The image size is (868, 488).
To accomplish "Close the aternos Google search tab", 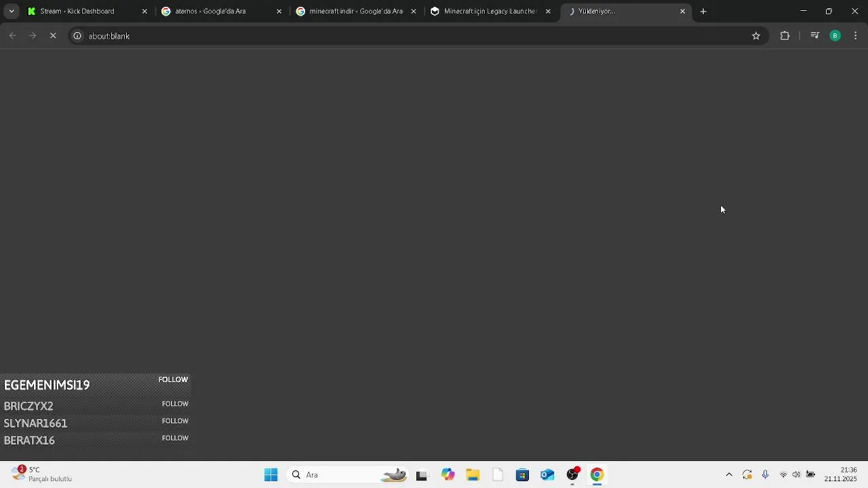I will point(279,12).
